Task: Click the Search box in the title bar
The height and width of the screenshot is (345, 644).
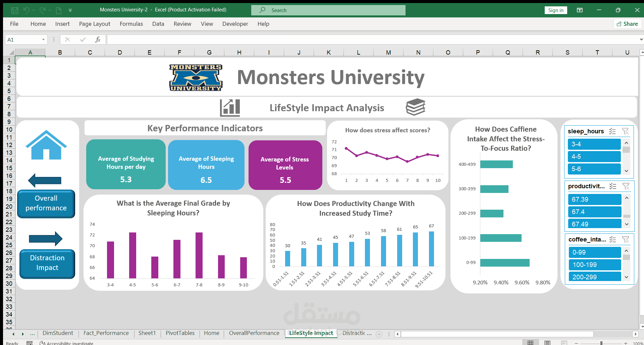Action: [x=328, y=10]
